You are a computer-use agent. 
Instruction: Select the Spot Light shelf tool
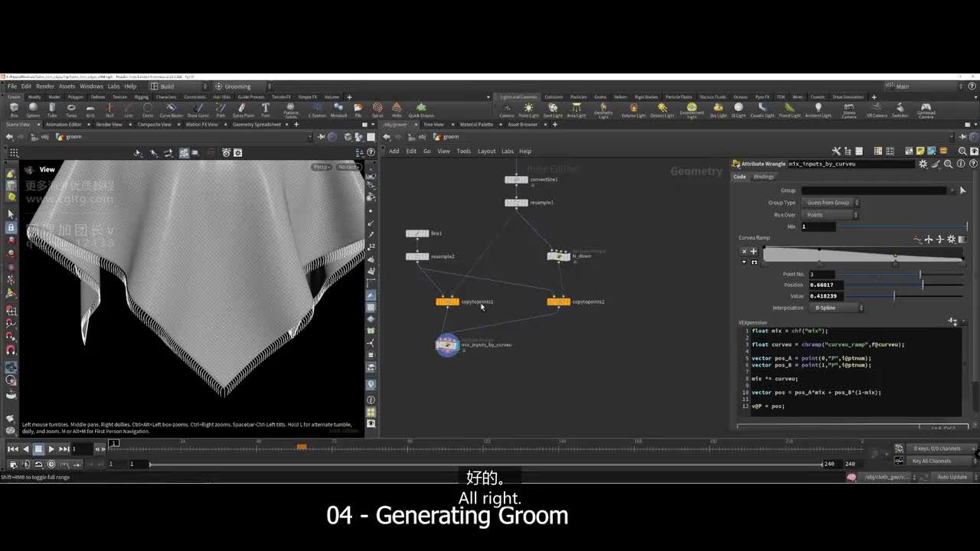tap(553, 110)
